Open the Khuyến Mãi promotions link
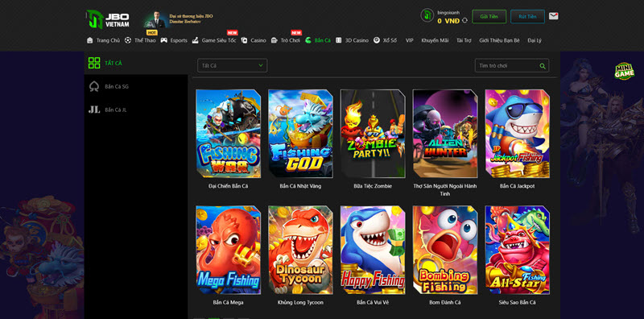This screenshot has width=644, height=319. tap(435, 40)
